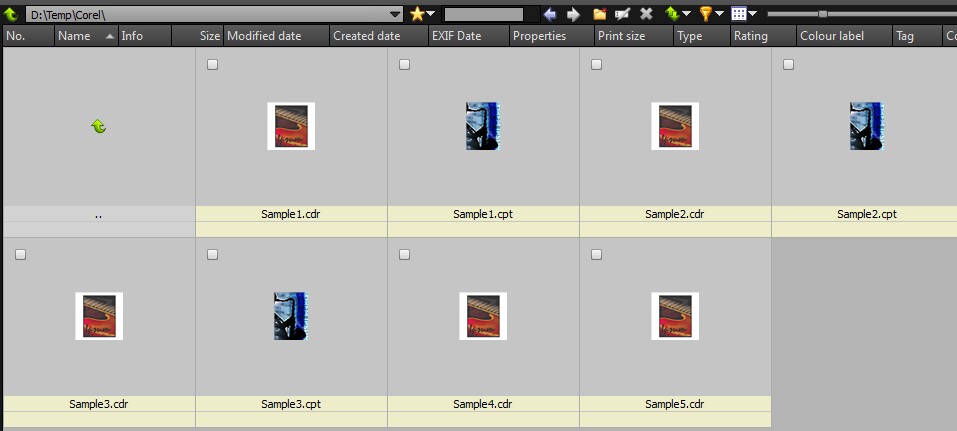This screenshot has height=431, width=957.
Task: Sort by the Properties column header
Action: 552,36
